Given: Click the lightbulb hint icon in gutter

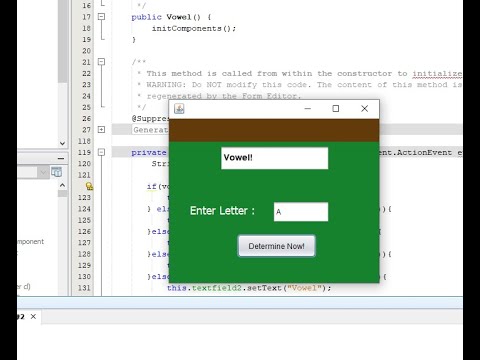Looking at the screenshot, I should [x=89, y=186].
